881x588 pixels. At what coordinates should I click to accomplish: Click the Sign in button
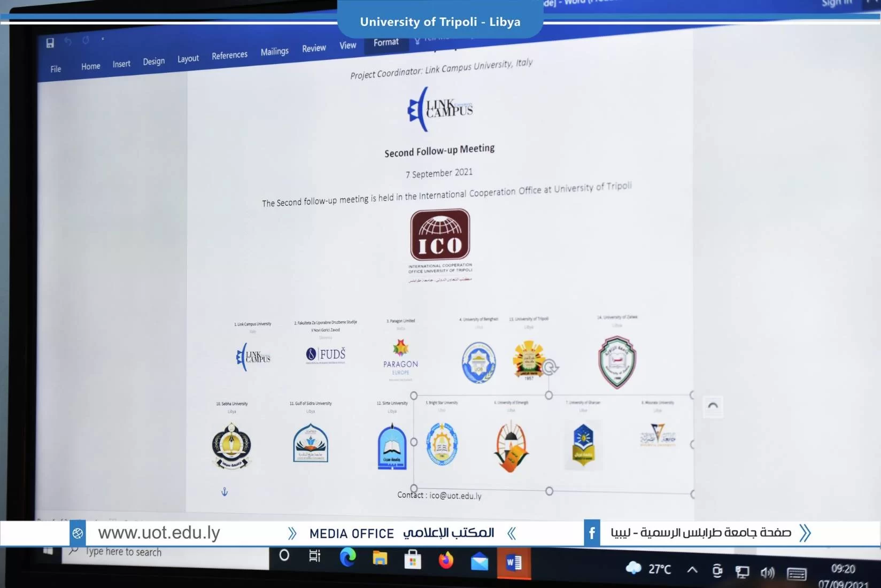click(x=837, y=4)
